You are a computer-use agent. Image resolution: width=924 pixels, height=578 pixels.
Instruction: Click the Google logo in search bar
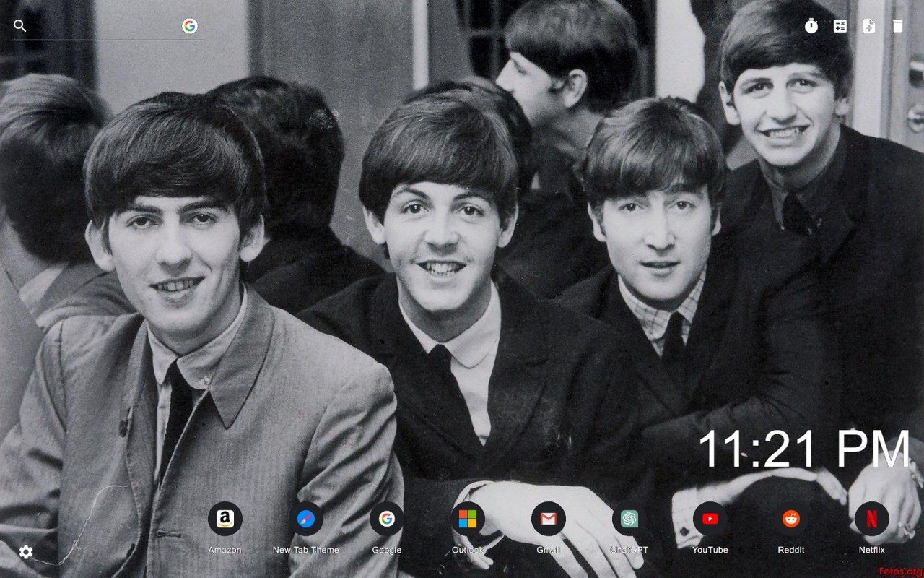click(x=190, y=26)
